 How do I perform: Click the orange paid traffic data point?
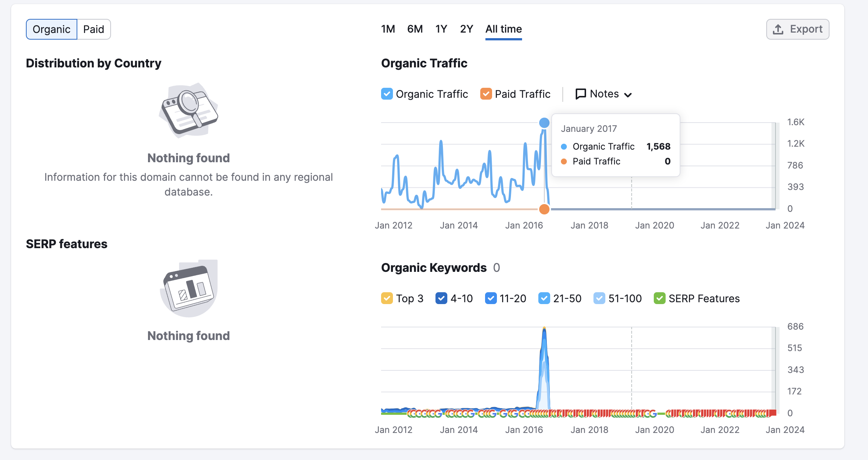(544, 209)
